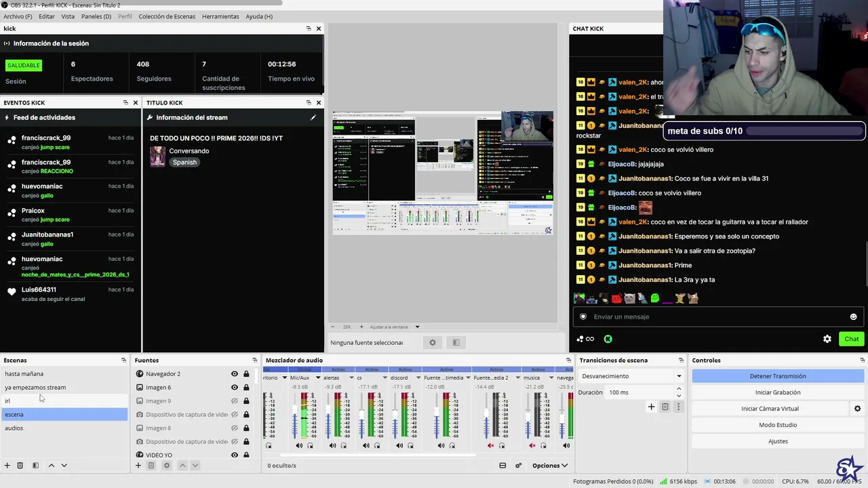Open the Herramientas menu
Screen dimensions: 868x488
[220, 16]
